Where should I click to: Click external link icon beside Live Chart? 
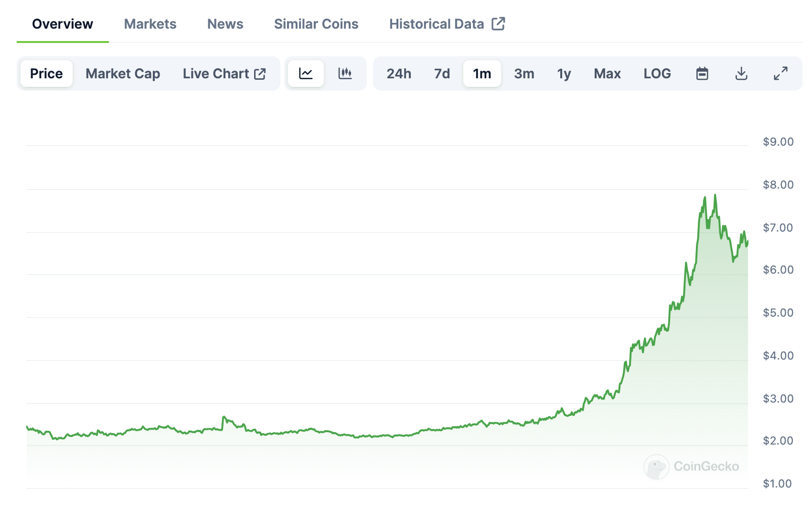coord(260,74)
